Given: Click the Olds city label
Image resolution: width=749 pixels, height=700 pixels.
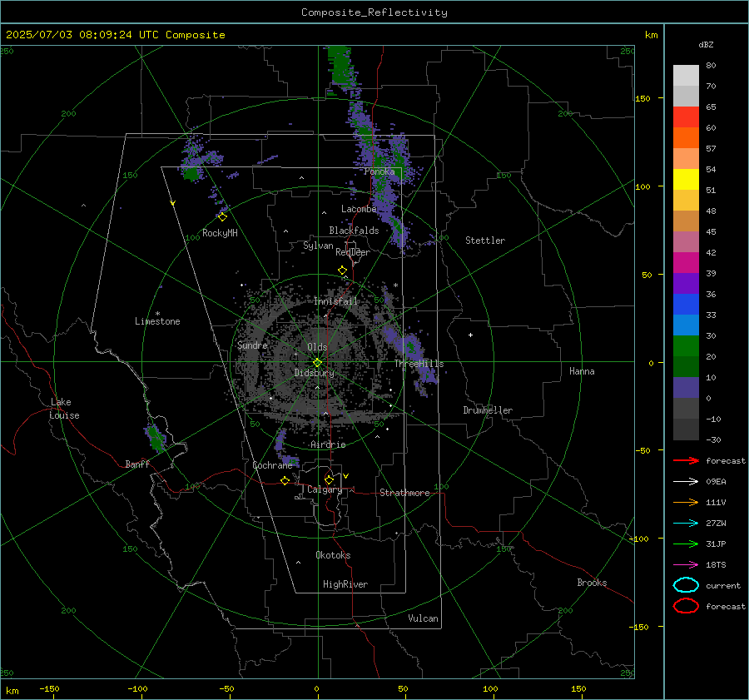Looking at the screenshot, I should pyautogui.click(x=317, y=347).
